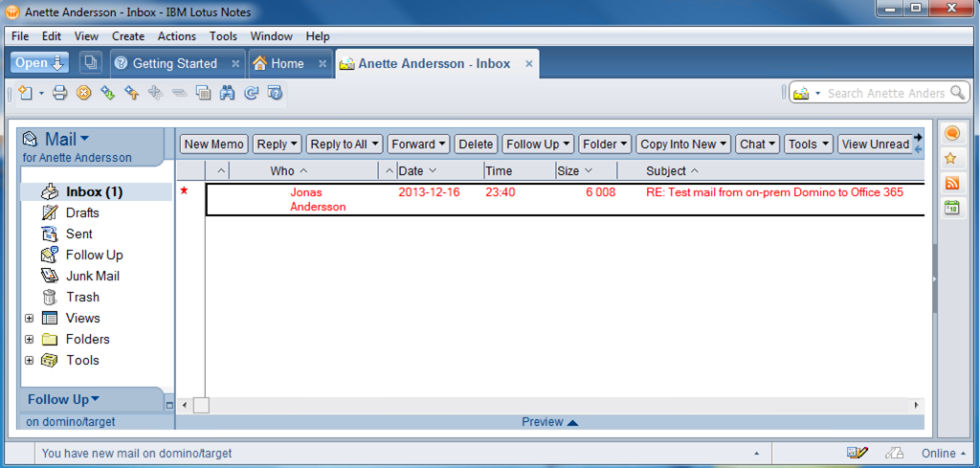Viewport: 980px width, 468px height.
Task: Open the File menu
Action: pos(20,36)
